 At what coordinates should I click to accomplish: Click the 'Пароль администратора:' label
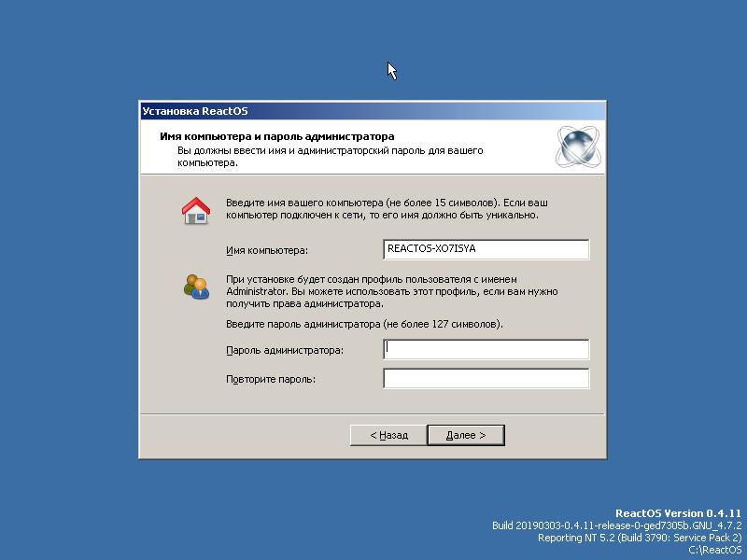click(x=285, y=351)
